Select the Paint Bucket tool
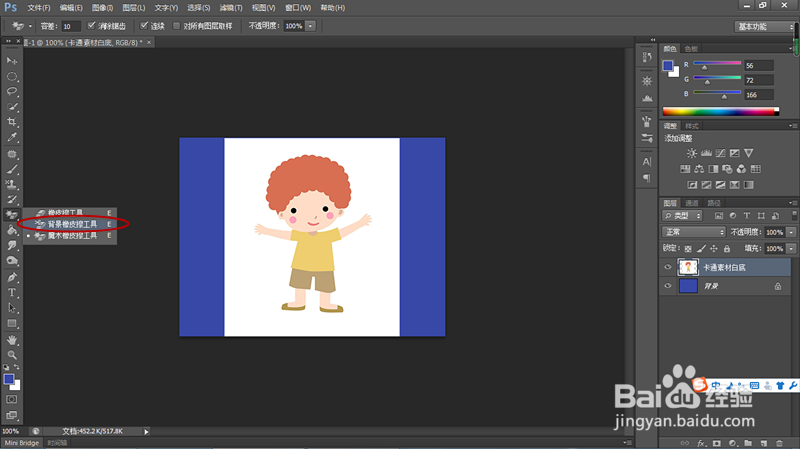 pyautogui.click(x=12, y=231)
